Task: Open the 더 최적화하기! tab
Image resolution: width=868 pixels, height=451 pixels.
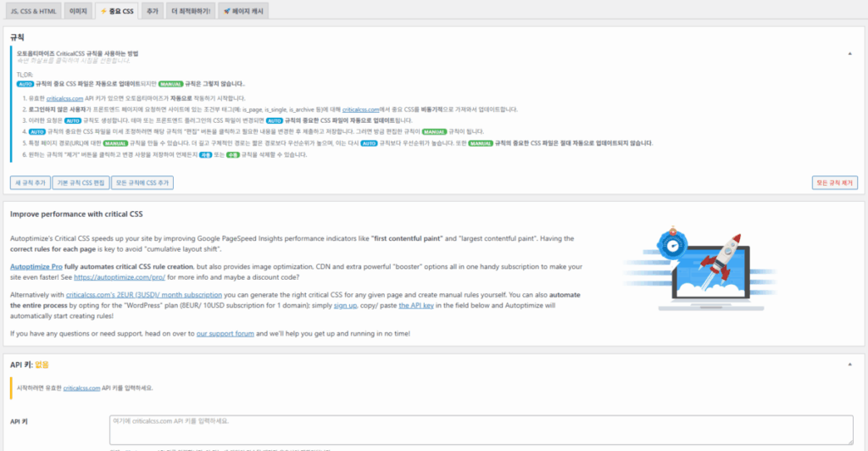Action: (x=191, y=11)
